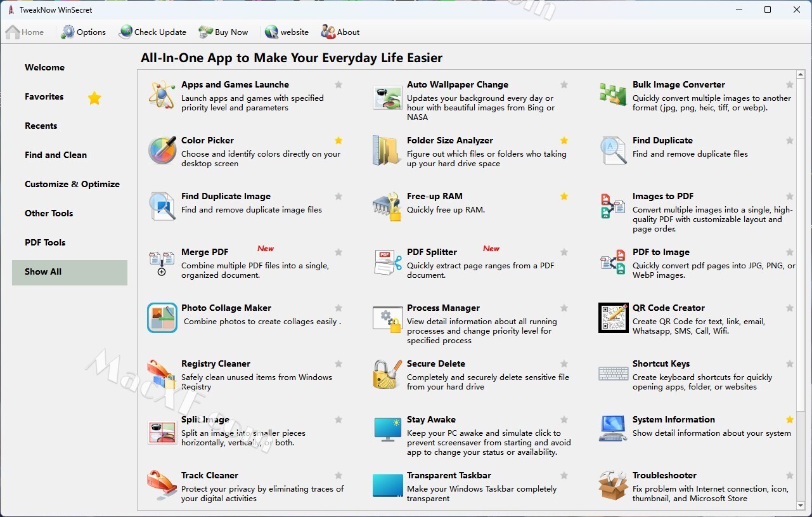This screenshot has height=517, width=812.
Task: Open Options from the toolbar
Action: point(84,32)
